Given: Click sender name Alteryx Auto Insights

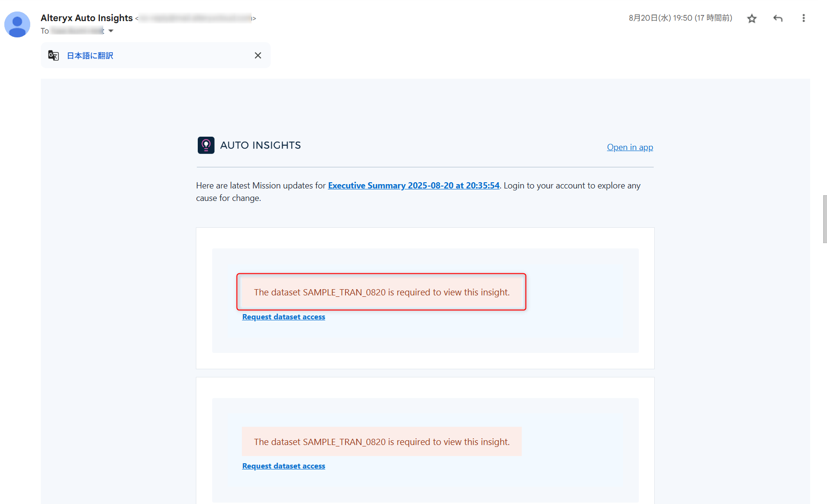Looking at the screenshot, I should pos(86,18).
